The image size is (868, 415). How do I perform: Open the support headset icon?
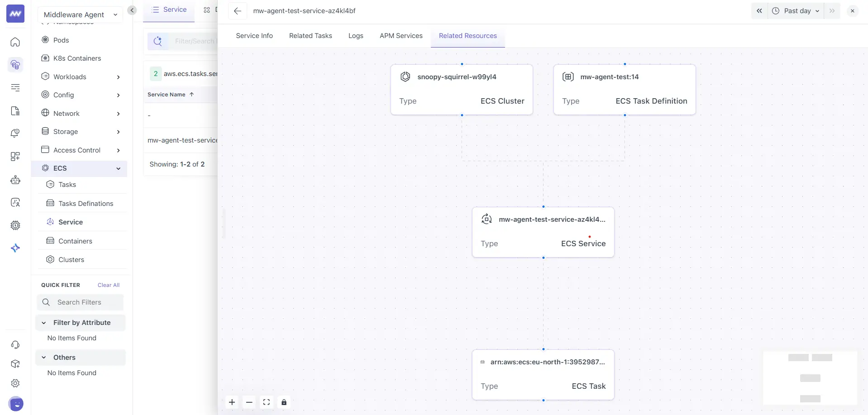(x=15, y=344)
